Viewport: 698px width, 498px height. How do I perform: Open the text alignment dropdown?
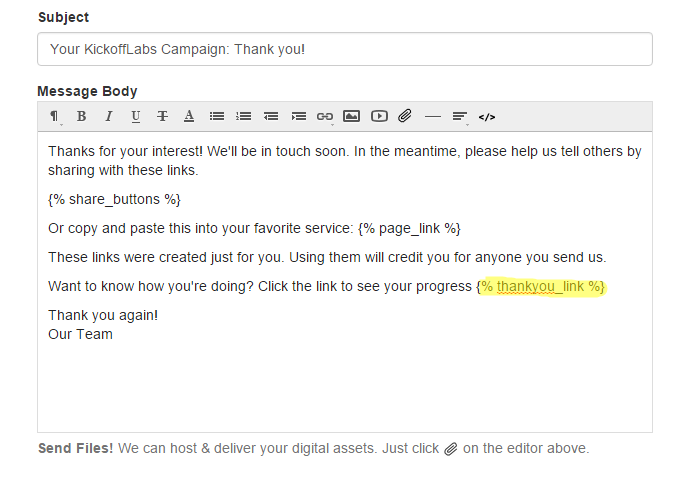pos(460,117)
